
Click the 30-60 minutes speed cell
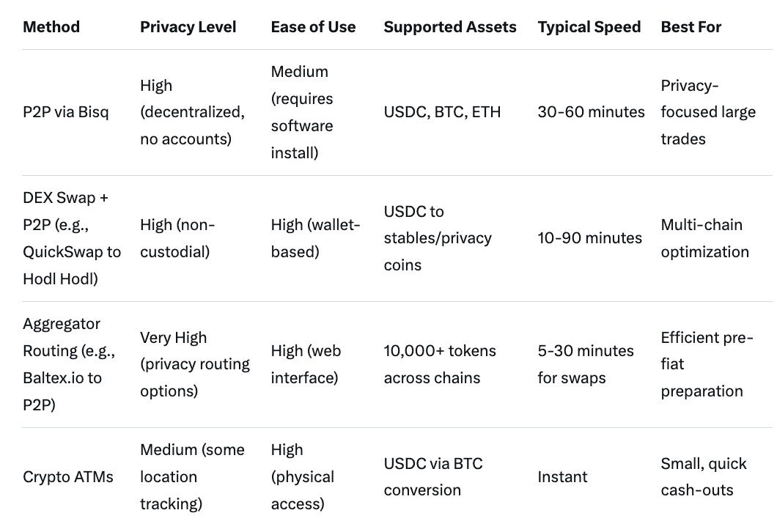pos(591,112)
